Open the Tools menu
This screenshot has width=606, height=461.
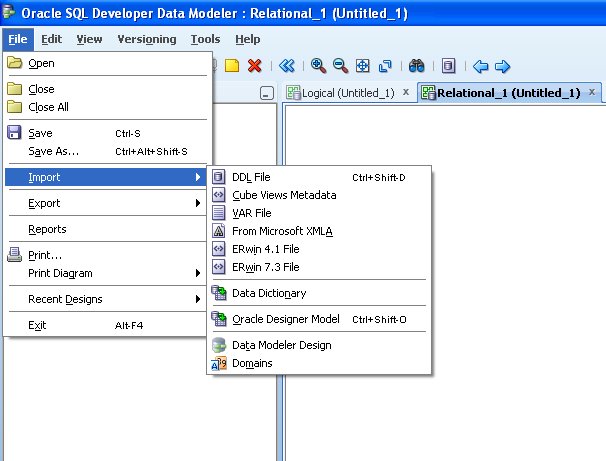click(x=205, y=39)
